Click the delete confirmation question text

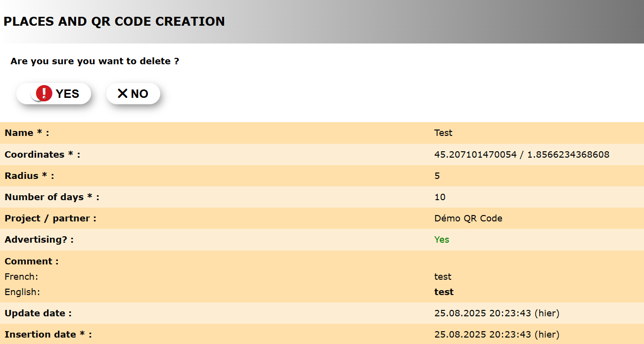pyautogui.click(x=94, y=61)
